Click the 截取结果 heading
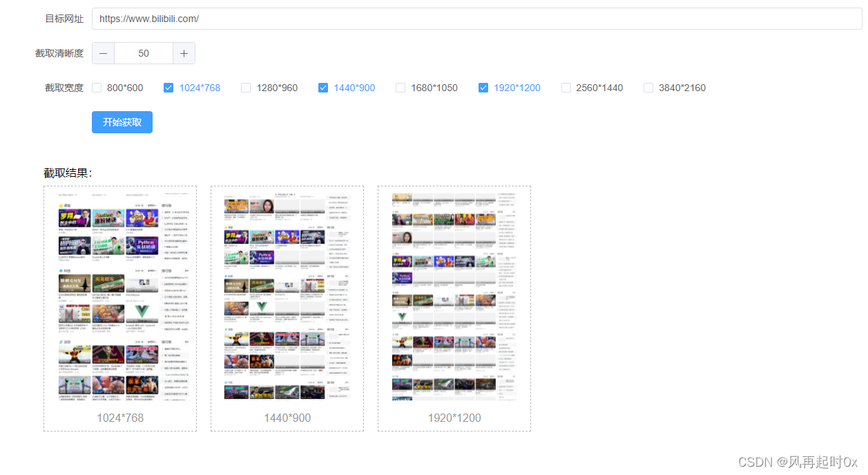The height and width of the screenshot is (475, 868). [x=68, y=173]
